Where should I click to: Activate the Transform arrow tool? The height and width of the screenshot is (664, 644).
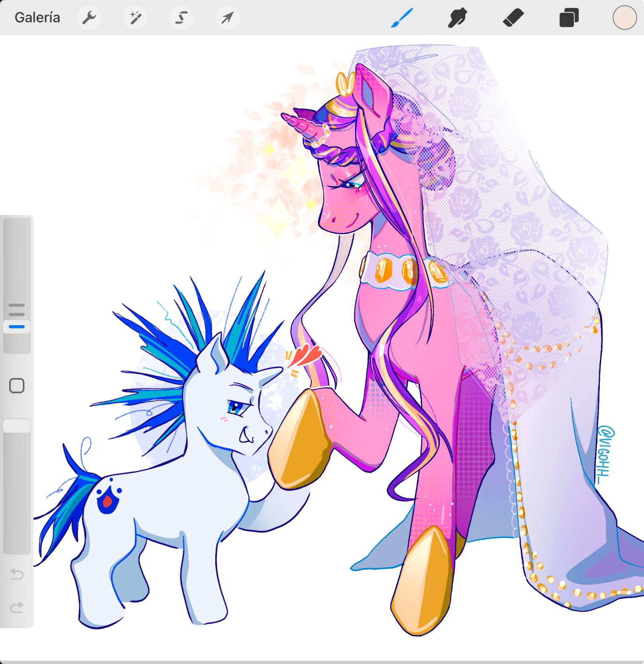tap(228, 18)
